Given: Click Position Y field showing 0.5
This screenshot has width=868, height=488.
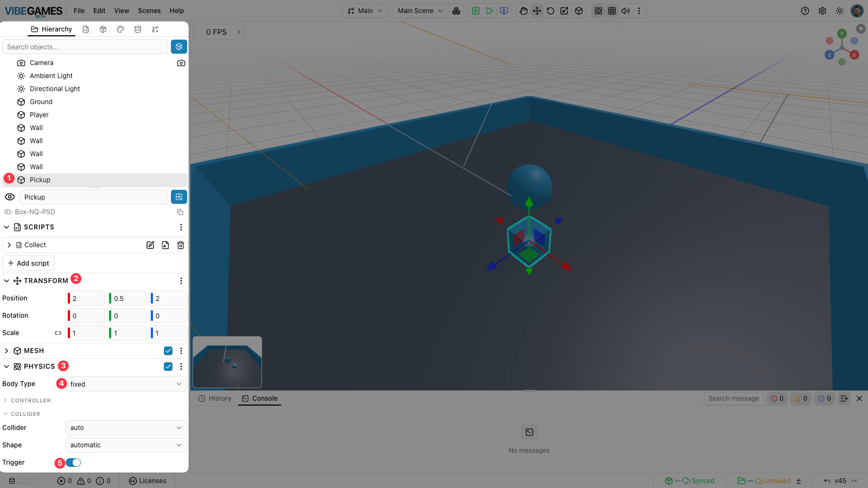Looking at the screenshot, I should click(127, 298).
